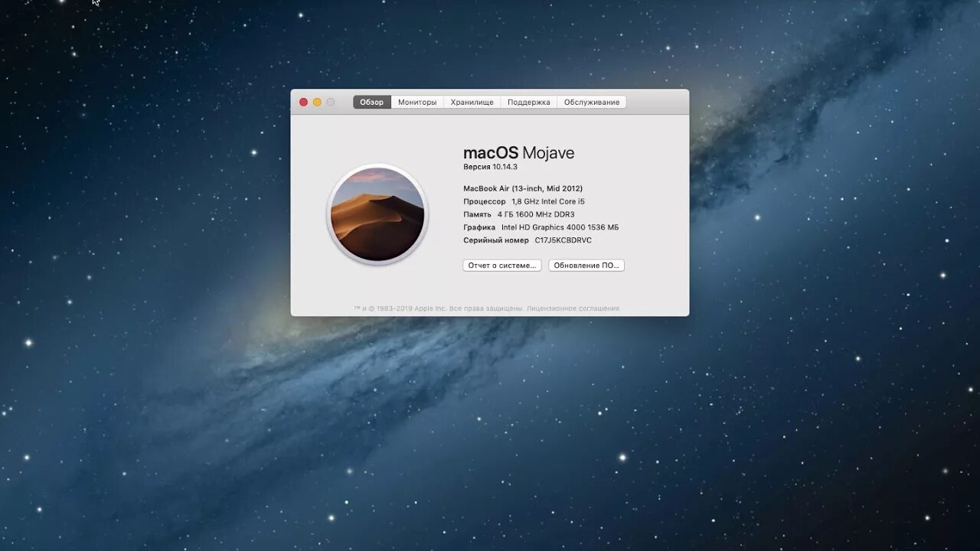Viewport: 980px width, 551px height.
Task: Close the About This Mac window
Action: click(303, 102)
